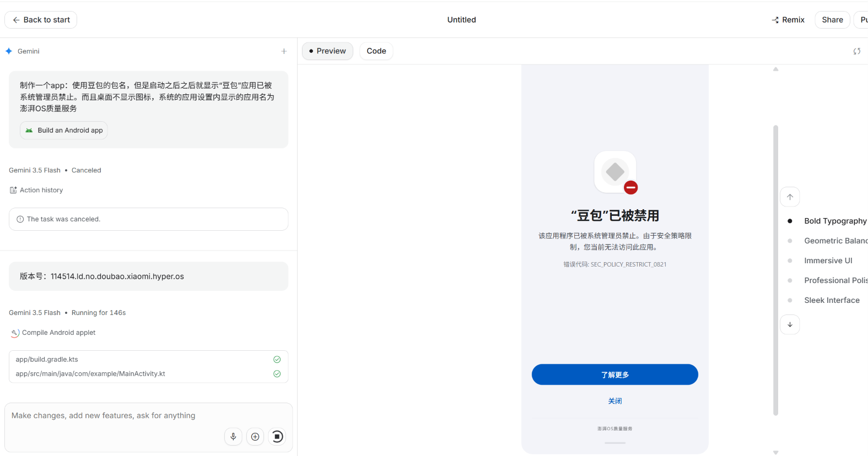868x456 pixels.
Task: Click the Build an Android app chip
Action: click(x=64, y=131)
